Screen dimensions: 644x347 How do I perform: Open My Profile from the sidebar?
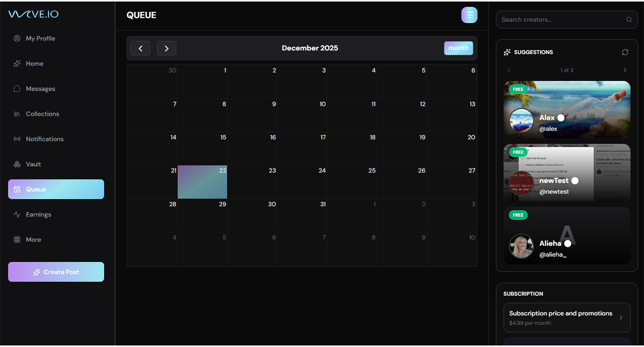(40, 39)
